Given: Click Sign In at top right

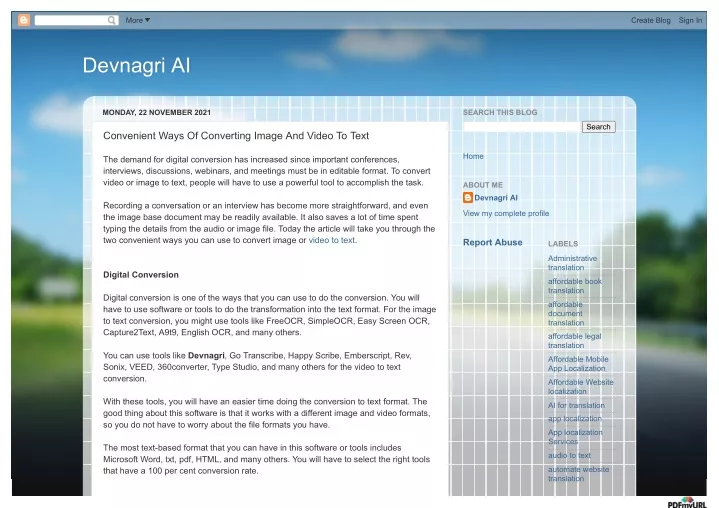Looking at the screenshot, I should click(690, 20).
